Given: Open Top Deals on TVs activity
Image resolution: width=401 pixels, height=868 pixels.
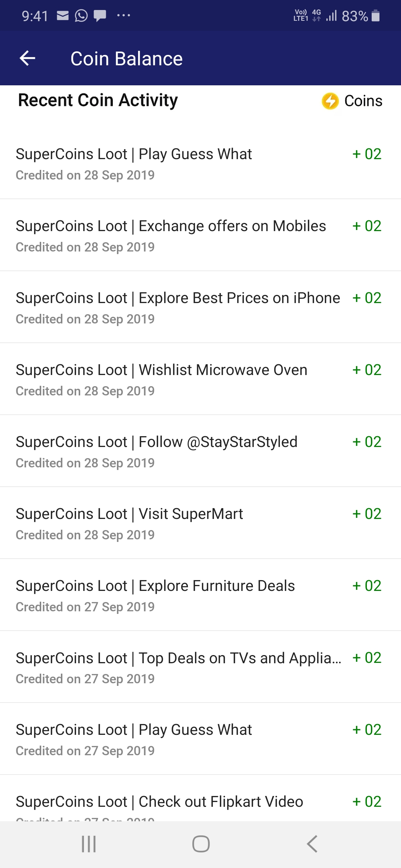Looking at the screenshot, I should click(200, 667).
